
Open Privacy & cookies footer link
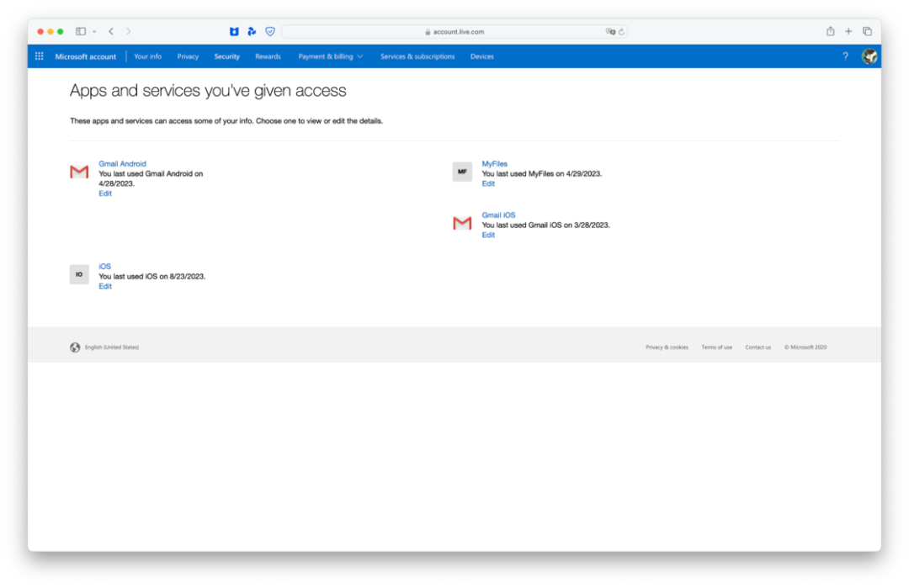point(667,347)
